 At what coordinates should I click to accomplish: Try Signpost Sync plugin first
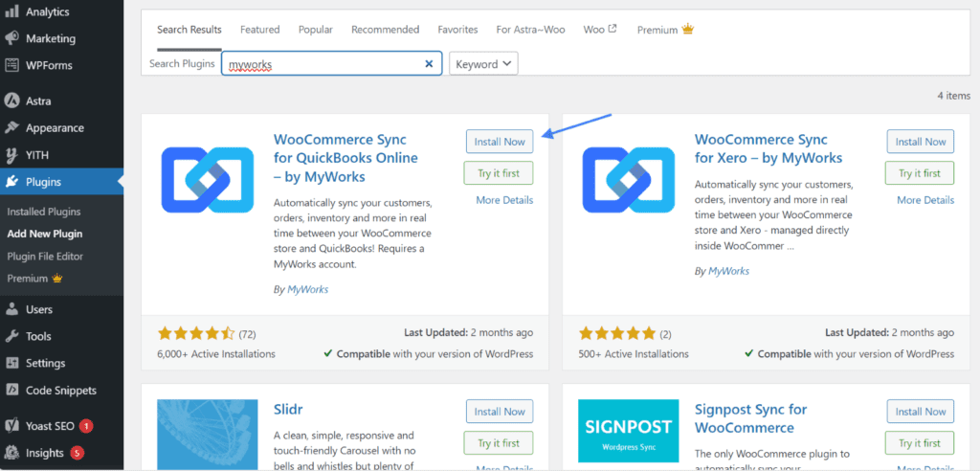(920, 443)
